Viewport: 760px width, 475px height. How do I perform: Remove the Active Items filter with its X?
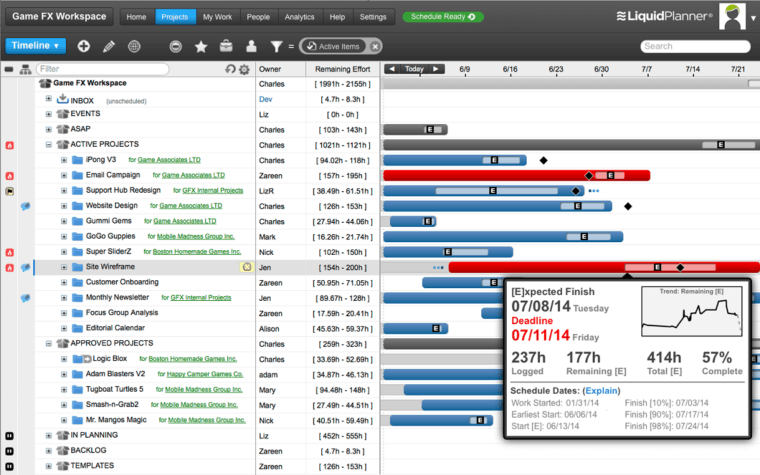coord(374,46)
